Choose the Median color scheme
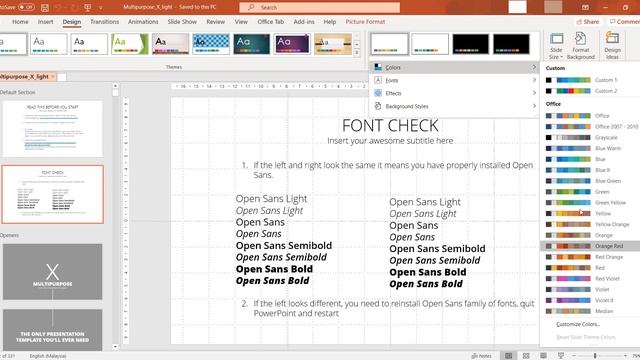Viewport: 640px width, 360px height. (x=590, y=311)
